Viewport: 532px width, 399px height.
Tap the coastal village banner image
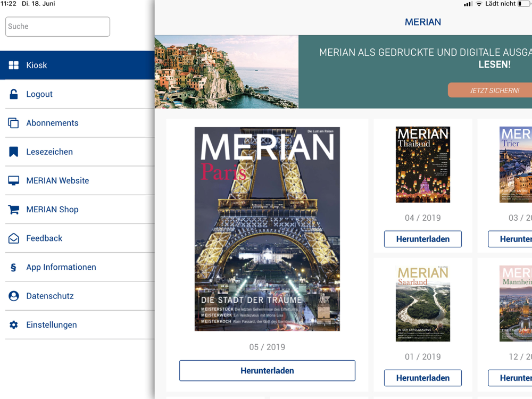tap(227, 72)
